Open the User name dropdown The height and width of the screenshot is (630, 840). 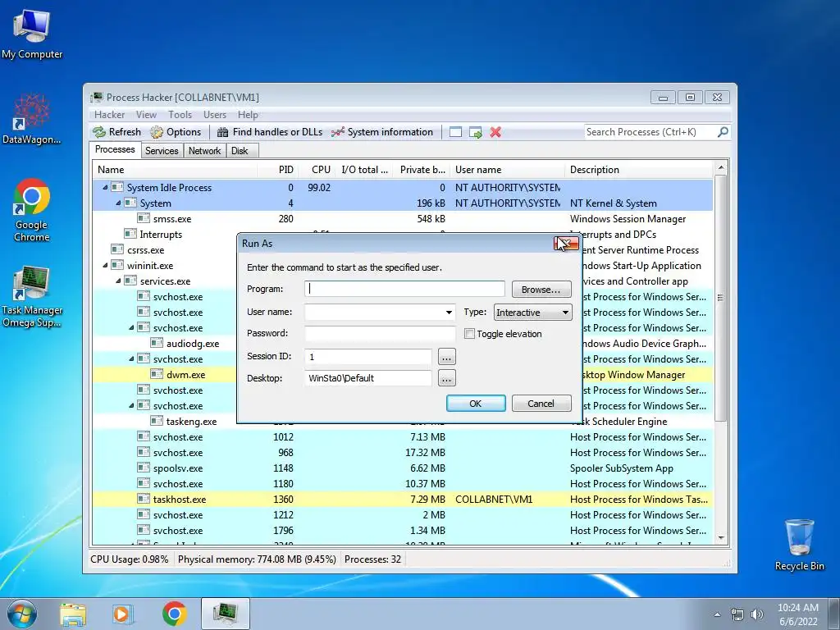449,313
